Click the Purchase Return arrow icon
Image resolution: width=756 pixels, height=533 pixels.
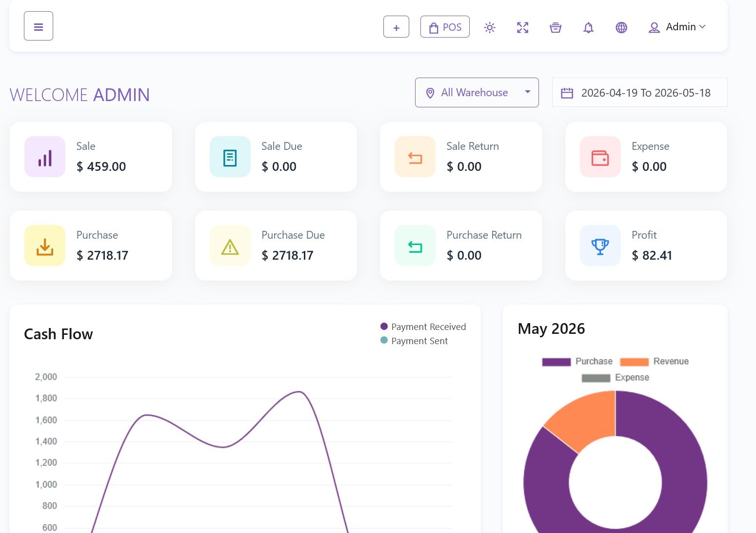tap(415, 246)
